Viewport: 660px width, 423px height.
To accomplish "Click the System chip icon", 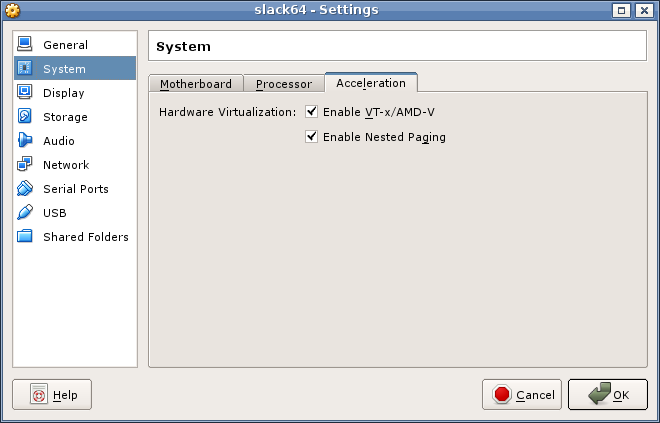I will click(x=25, y=69).
